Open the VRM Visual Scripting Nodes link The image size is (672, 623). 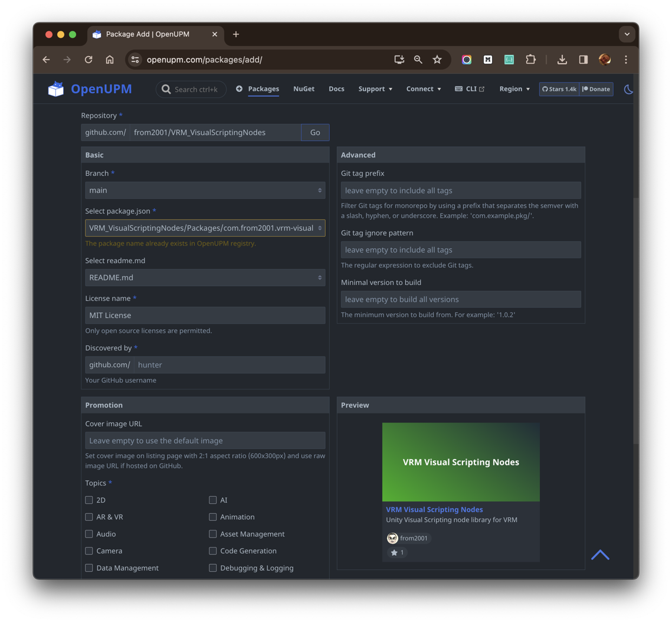[434, 510]
